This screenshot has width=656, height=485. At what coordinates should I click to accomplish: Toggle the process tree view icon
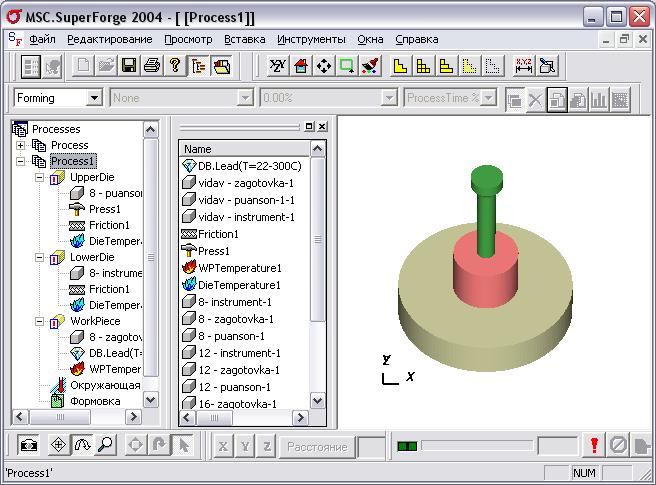click(198, 66)
